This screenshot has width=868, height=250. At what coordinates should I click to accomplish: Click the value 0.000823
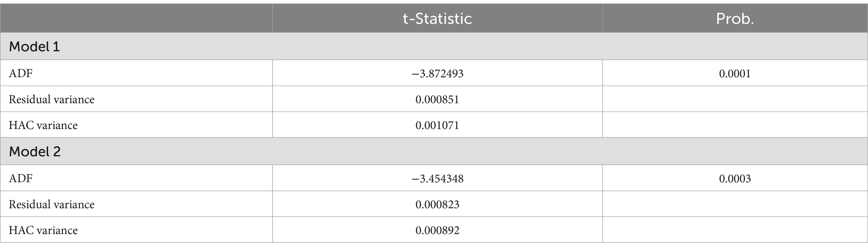[x=437, y=204]
